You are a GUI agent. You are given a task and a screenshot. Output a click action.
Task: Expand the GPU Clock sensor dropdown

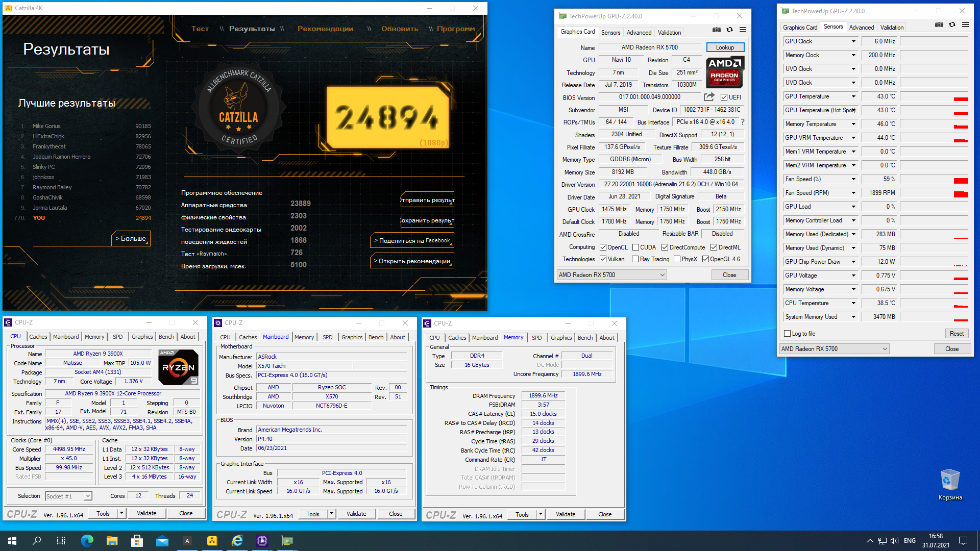853,41
